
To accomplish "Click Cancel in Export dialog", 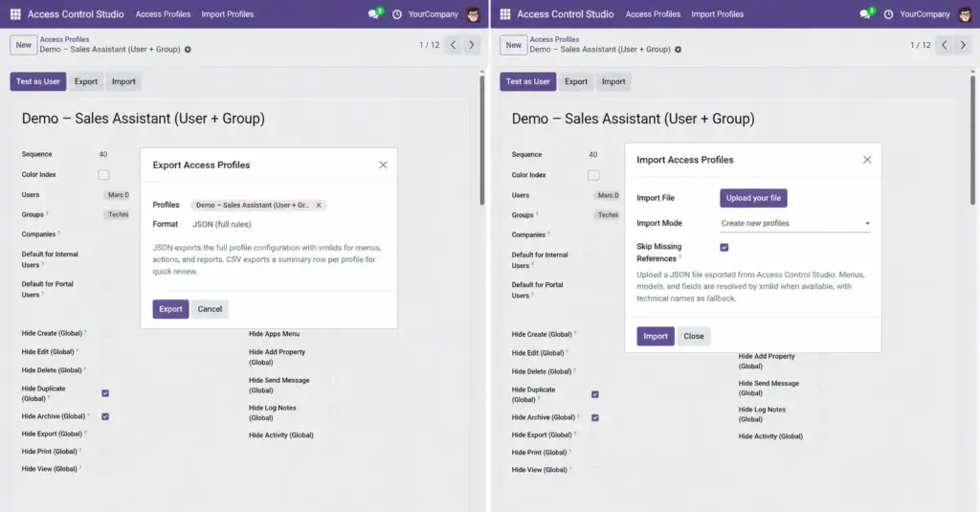I will point(210,309).
